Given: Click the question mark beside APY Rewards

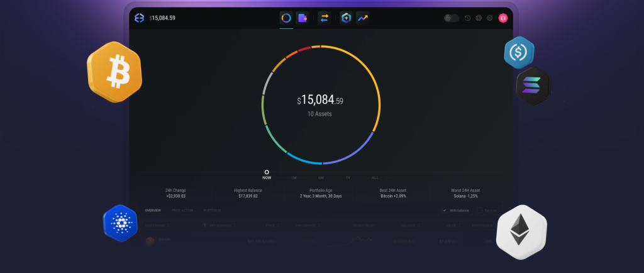Looking at the screenshot, I should click(204, 225).
